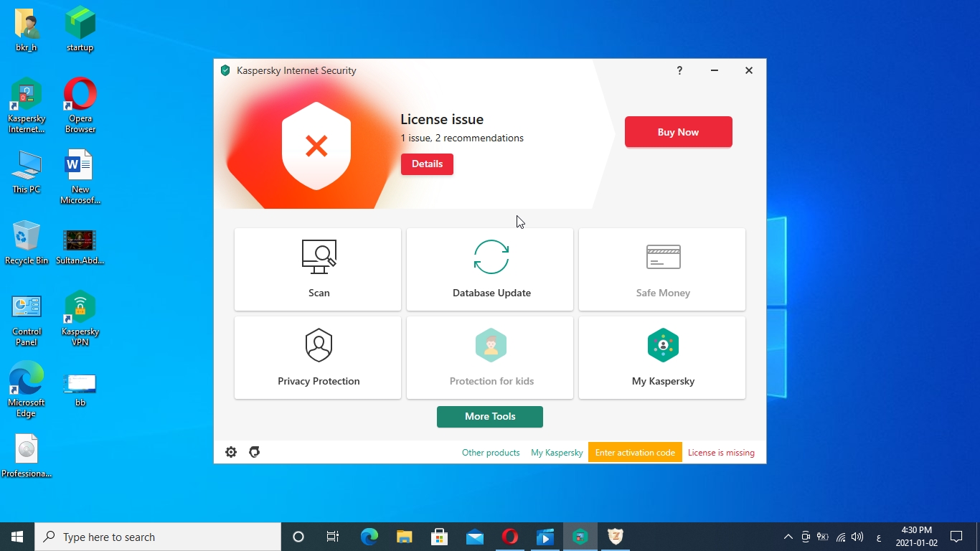The image size is (980, 551).
Task: Show hidden system tray icons
Action: click(x=788, y=537)
